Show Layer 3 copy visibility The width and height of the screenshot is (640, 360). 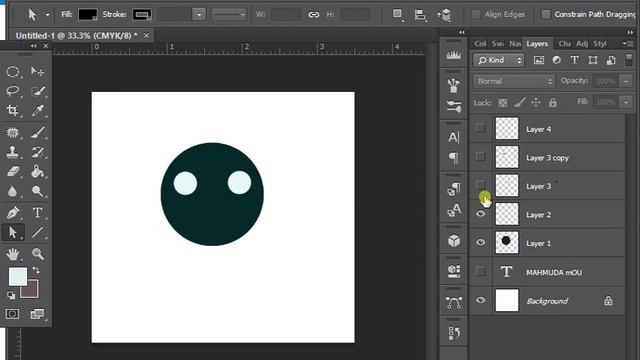coord(480,156)
